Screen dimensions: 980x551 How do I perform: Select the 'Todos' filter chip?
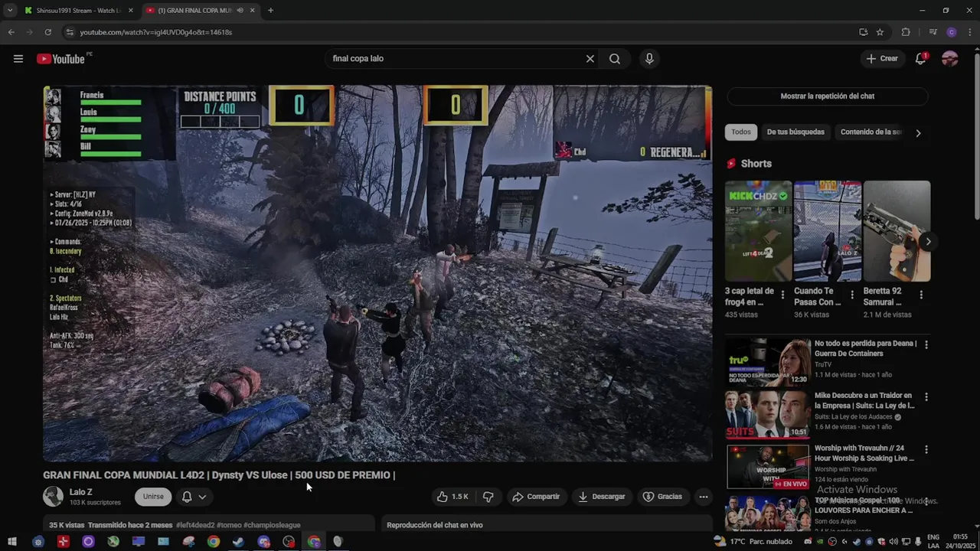tap(741, 132)
